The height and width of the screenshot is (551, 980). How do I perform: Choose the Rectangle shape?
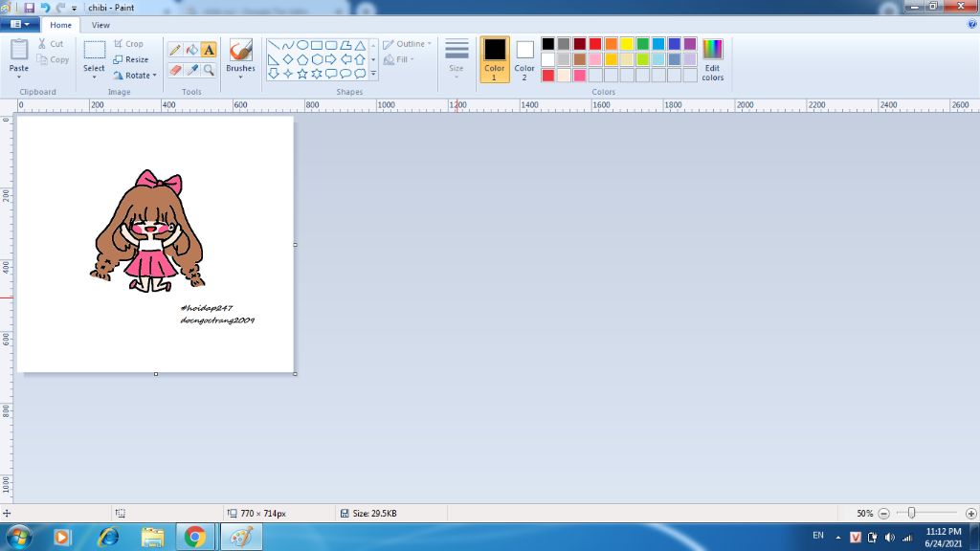[316, 45]
